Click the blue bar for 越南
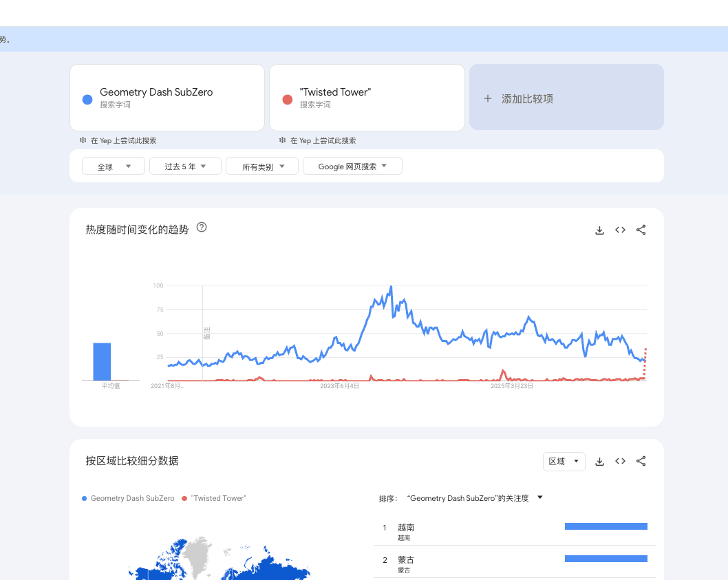Viewport: 728px width, 580px height. pos(606,526)
